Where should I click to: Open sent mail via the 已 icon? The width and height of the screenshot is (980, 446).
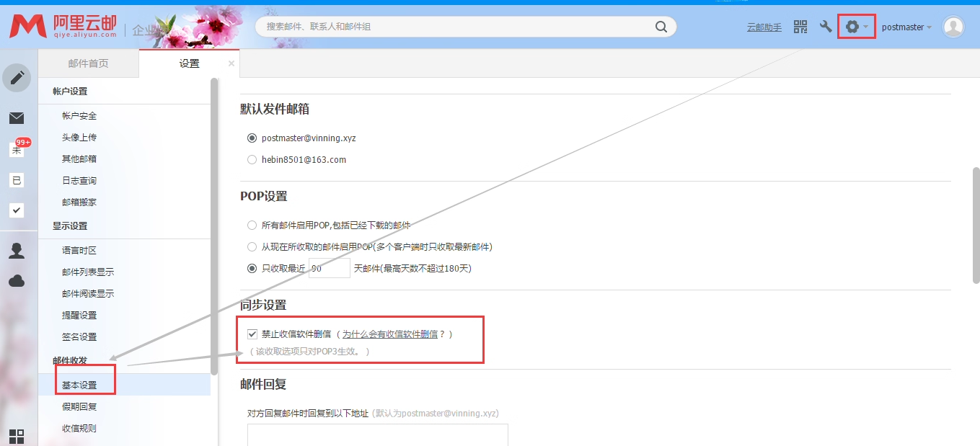[x=17, y=180]
